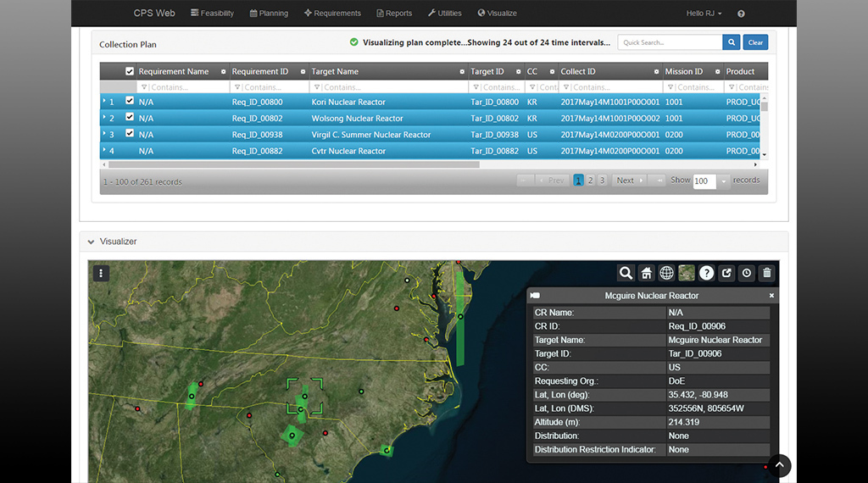The image size is (868, 483).
Task: Click the map search magnifier icon
Action: pyautogui.click(x=626, y=273)
